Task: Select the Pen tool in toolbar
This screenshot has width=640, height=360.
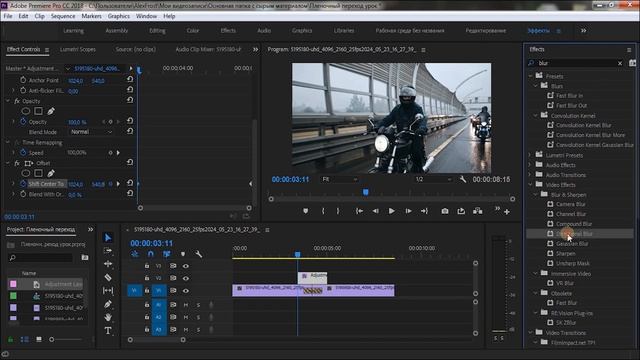Action: point(108,304)
